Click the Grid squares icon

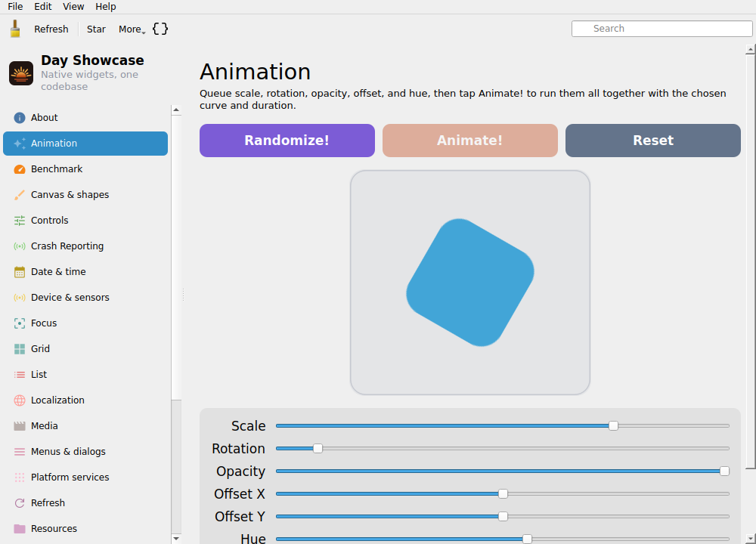click(20, 349)
